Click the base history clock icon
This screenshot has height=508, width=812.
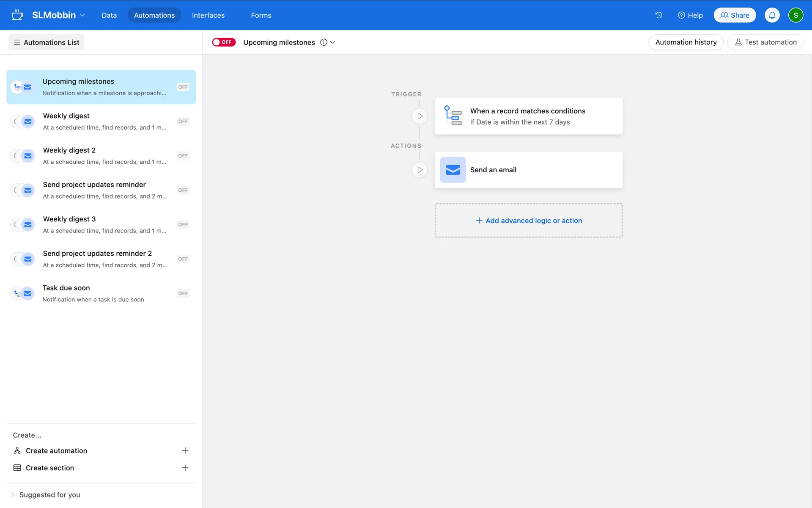click(658, 15)
